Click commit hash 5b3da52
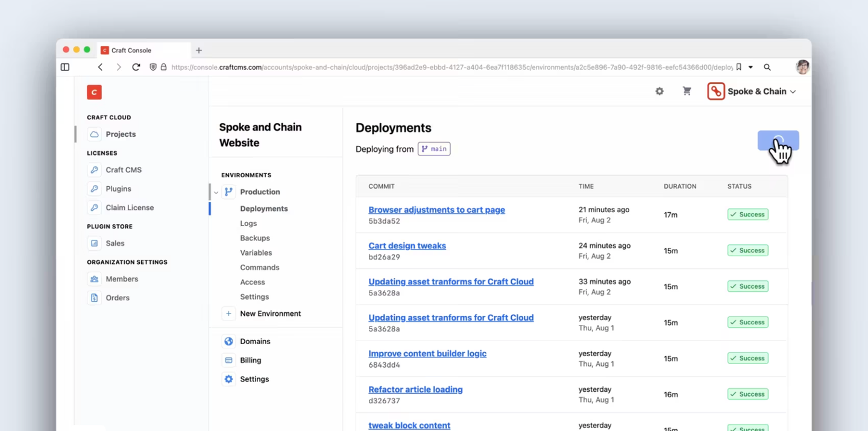Viewport: 868px width, 431px height. pos(384,221)
